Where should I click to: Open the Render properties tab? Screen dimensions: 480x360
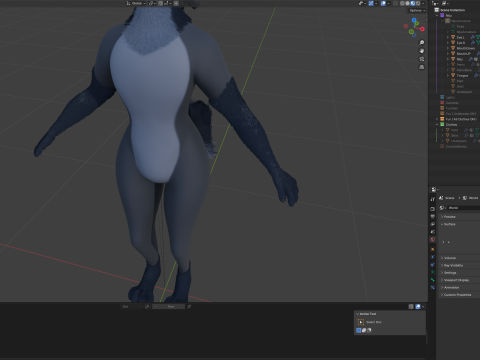click(x=433, y=209)
